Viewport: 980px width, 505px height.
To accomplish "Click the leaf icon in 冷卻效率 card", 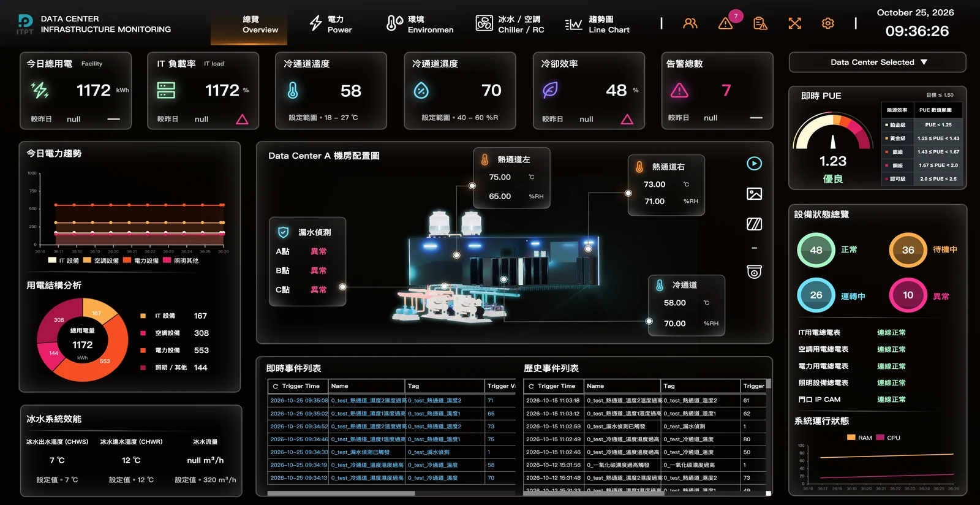I will pos(550,91).
